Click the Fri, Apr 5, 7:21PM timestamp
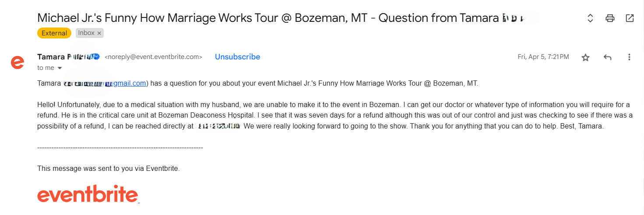The width and height of the screenshot is (644, 215). [x=543, y=57]
